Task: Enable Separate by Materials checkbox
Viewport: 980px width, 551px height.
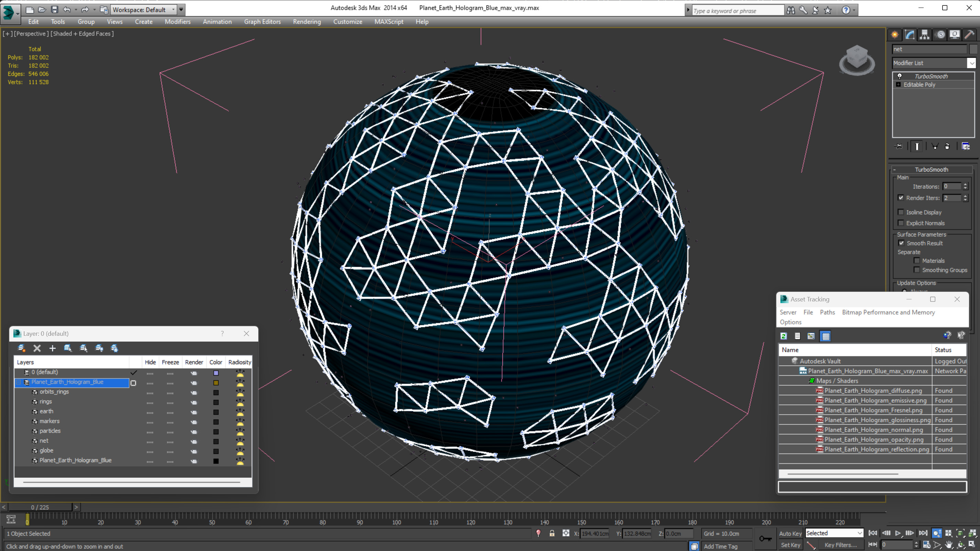Action: point(917,261)
